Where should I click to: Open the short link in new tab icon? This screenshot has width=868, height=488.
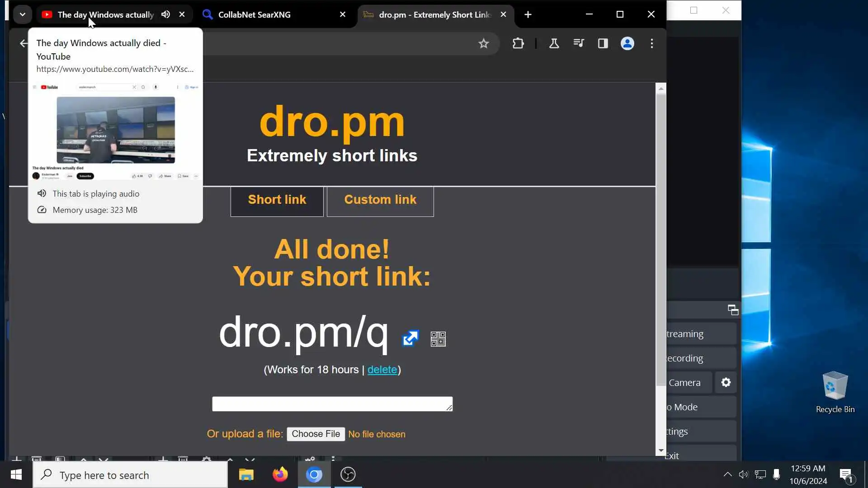(x=410, y=338)
